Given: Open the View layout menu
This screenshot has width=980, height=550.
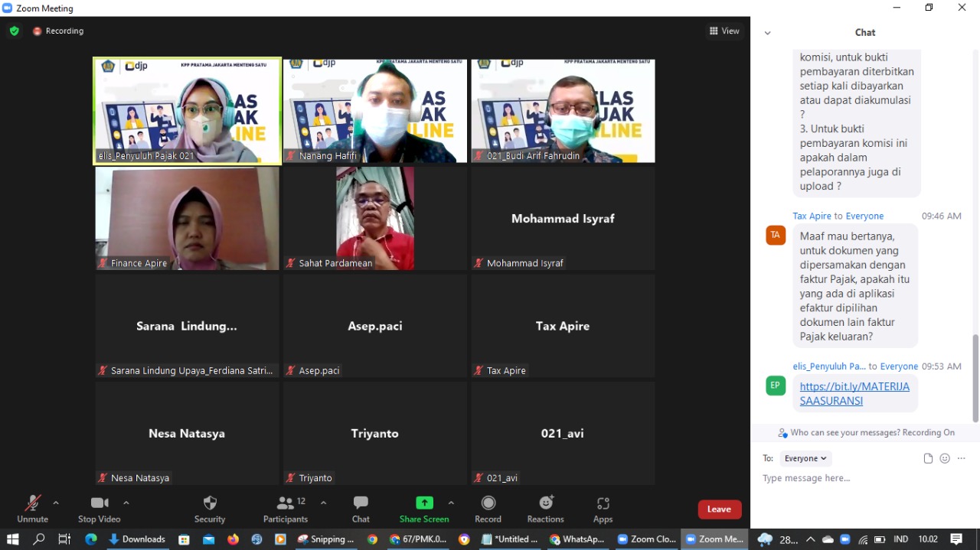Looking at the screenshot, I should pos(724,31).
